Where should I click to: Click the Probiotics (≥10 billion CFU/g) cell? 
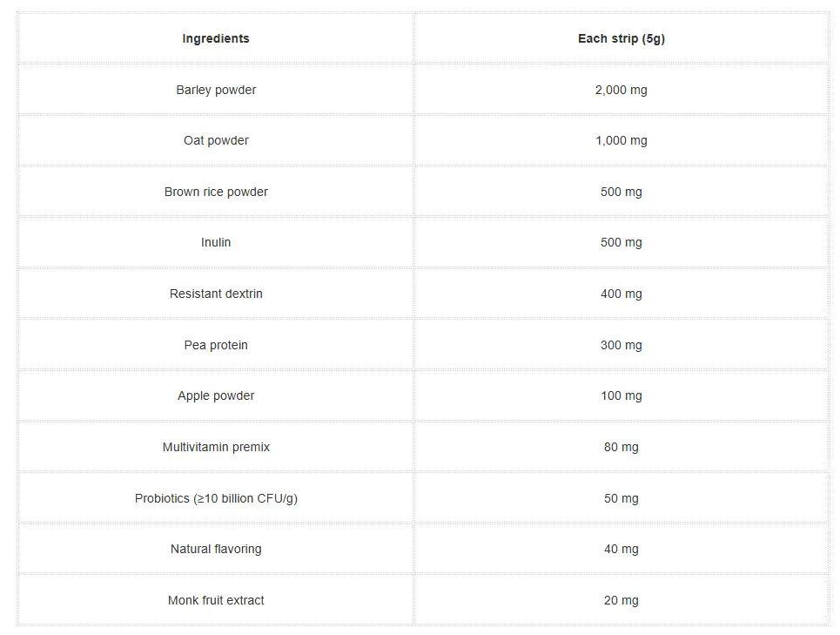[x=216, y=498]
